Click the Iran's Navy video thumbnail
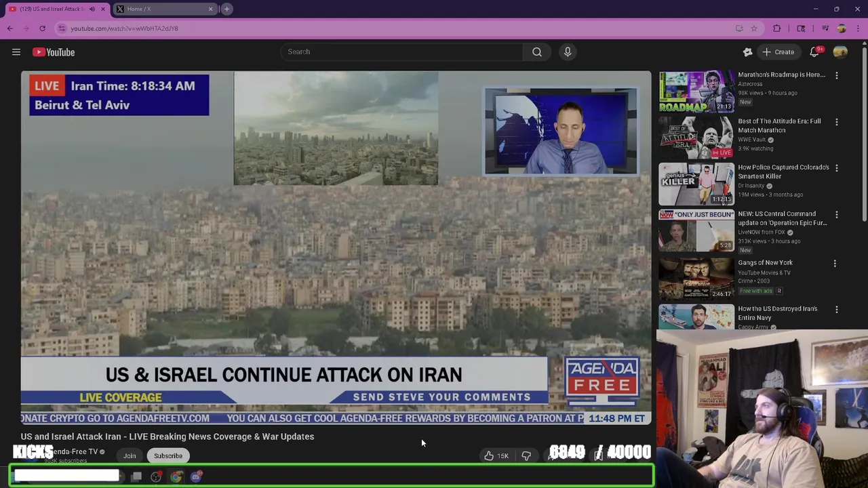 point(696,317)
